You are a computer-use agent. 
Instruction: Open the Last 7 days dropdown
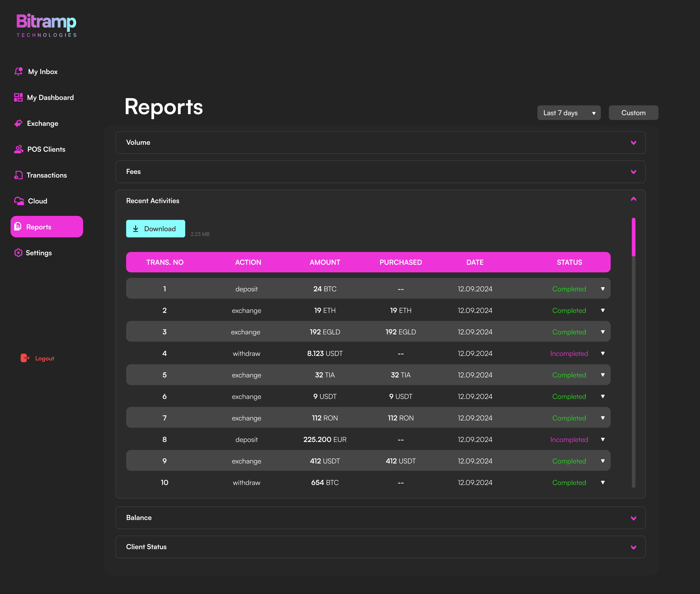click(x=569, y=113)
